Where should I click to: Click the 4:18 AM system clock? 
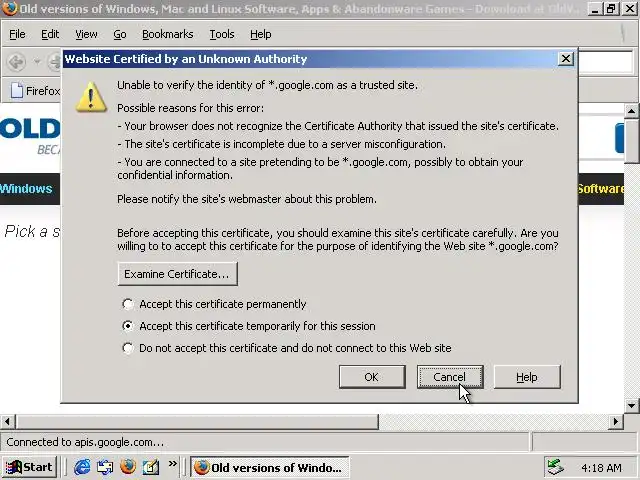click(x=601, y=467)
